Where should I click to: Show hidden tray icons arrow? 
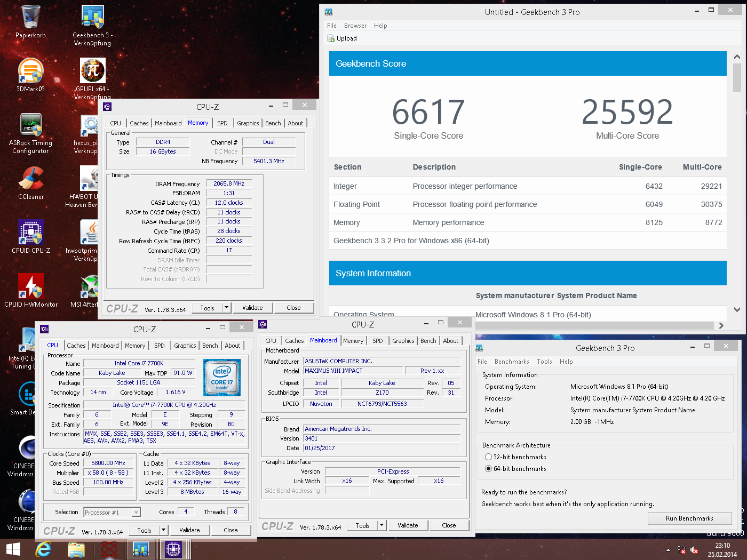point(668,550)
